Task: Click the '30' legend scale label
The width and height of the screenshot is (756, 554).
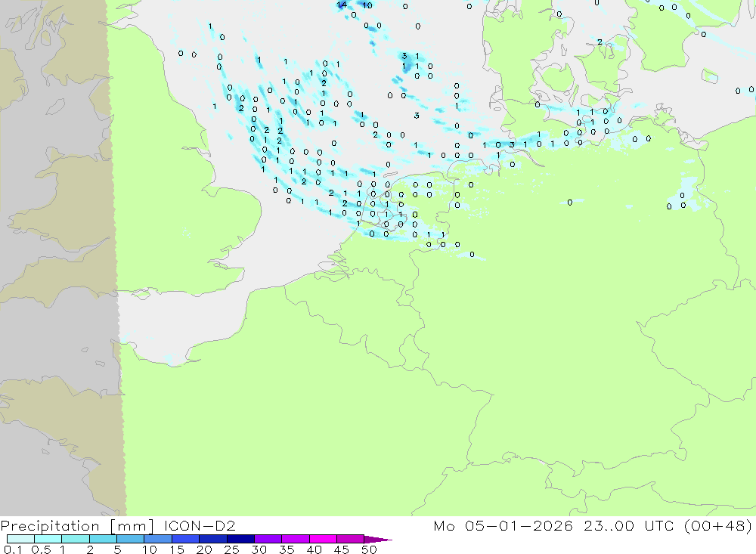Action: click(x=259, y=549)
